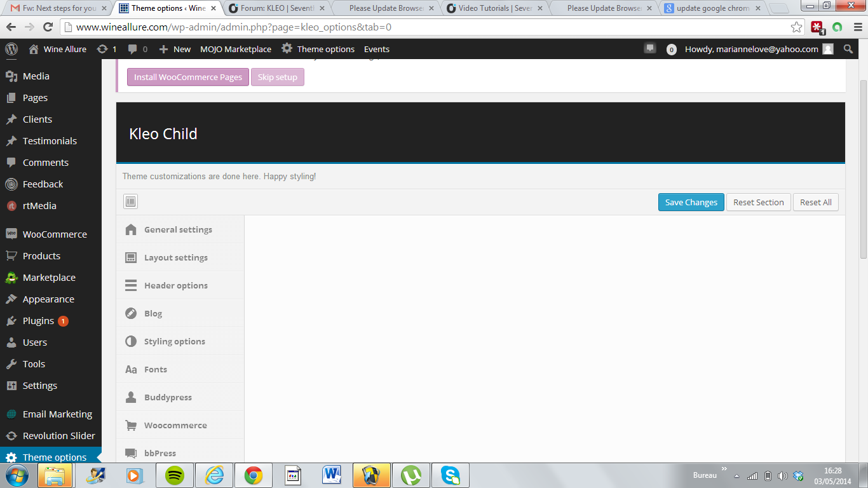The width and height of the screenshot is (868, 488).
Task: Reload the page with the refresh icon
Action: point(48,27)
